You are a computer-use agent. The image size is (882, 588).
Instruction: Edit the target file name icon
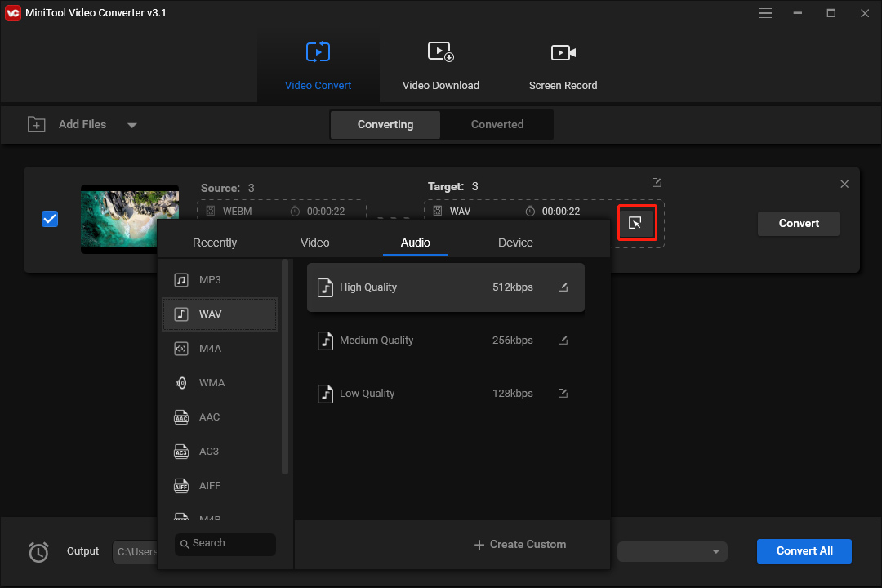coord(657,182)
